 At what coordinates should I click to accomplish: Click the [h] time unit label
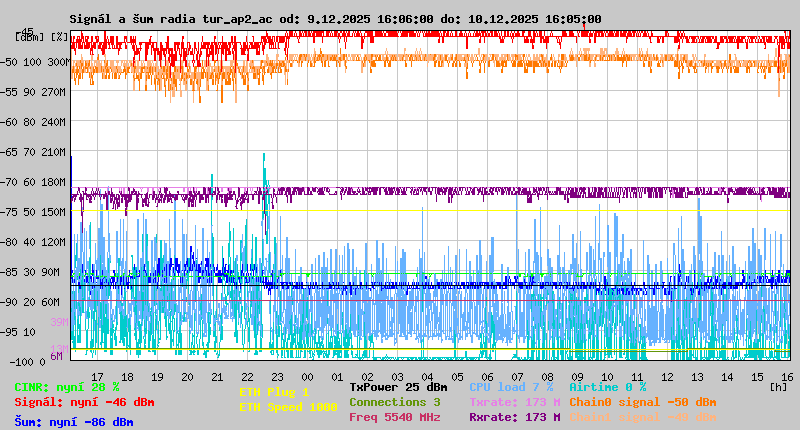[779, 385]
